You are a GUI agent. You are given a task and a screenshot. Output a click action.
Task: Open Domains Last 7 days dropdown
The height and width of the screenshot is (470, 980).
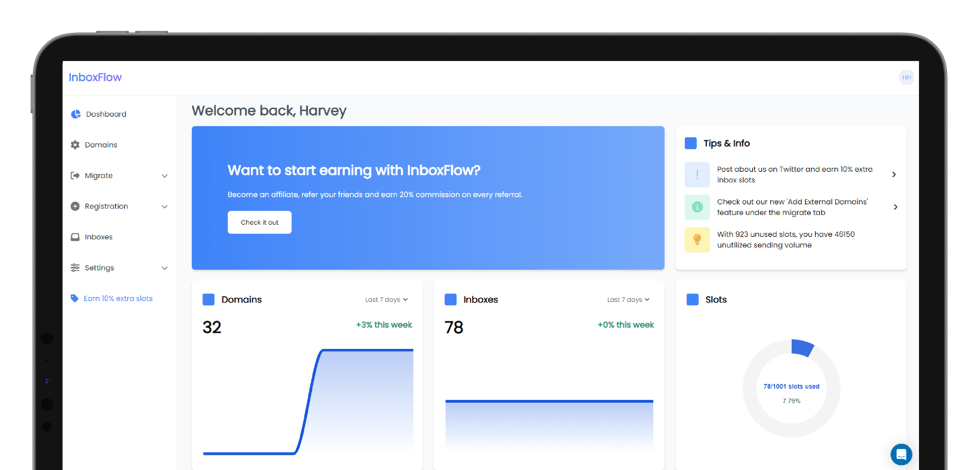(x=386, y=299)
